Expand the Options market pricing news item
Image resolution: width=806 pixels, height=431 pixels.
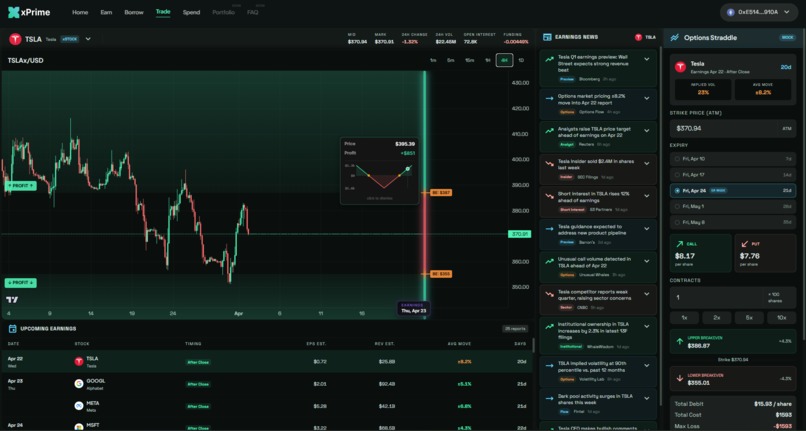(x=647, y=98)
